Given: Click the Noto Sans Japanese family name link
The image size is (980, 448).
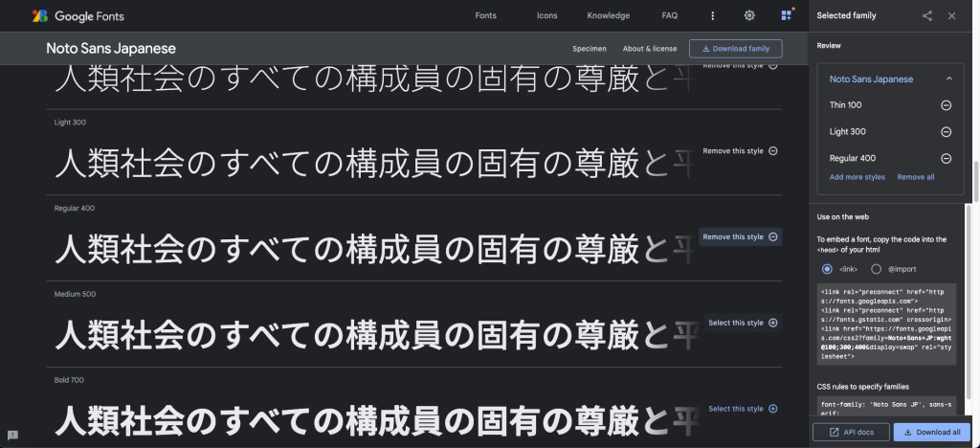Looking at the screenshot, I should [x=871, y=79].
